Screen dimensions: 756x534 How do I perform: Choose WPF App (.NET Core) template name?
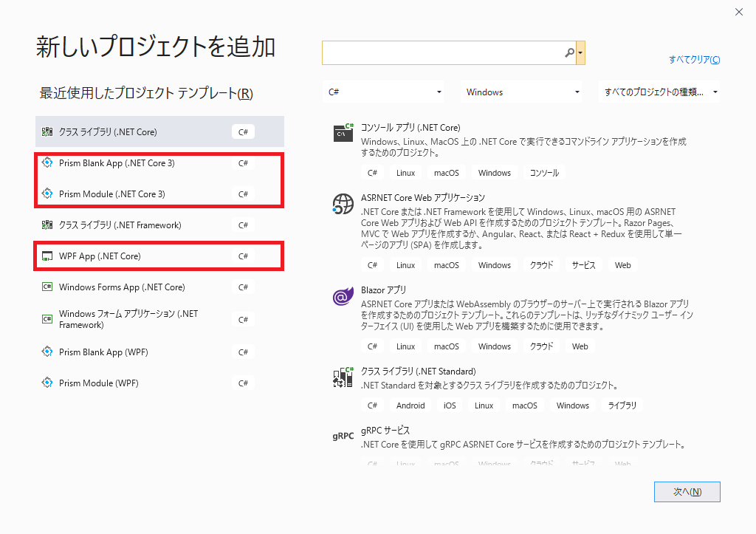[x=100, y=256]
